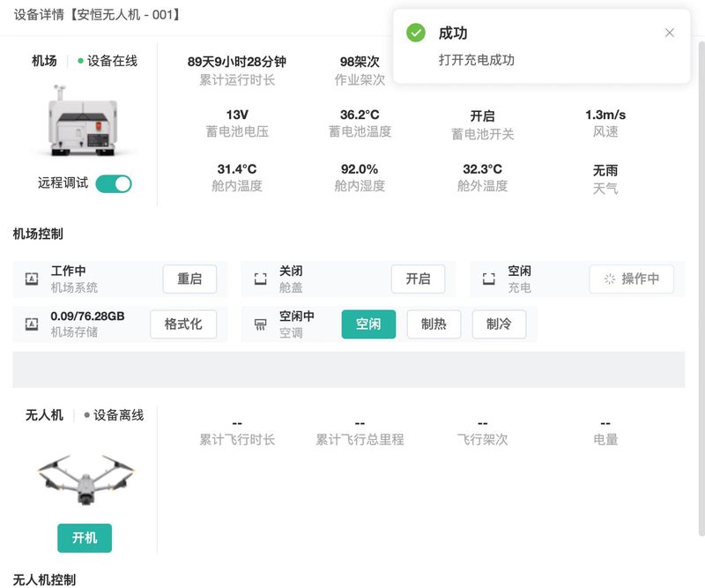This screenshot has width=705, height=588.
Task: Switch air conditioner to 制冷 mode
Action: tap(499, 324)
